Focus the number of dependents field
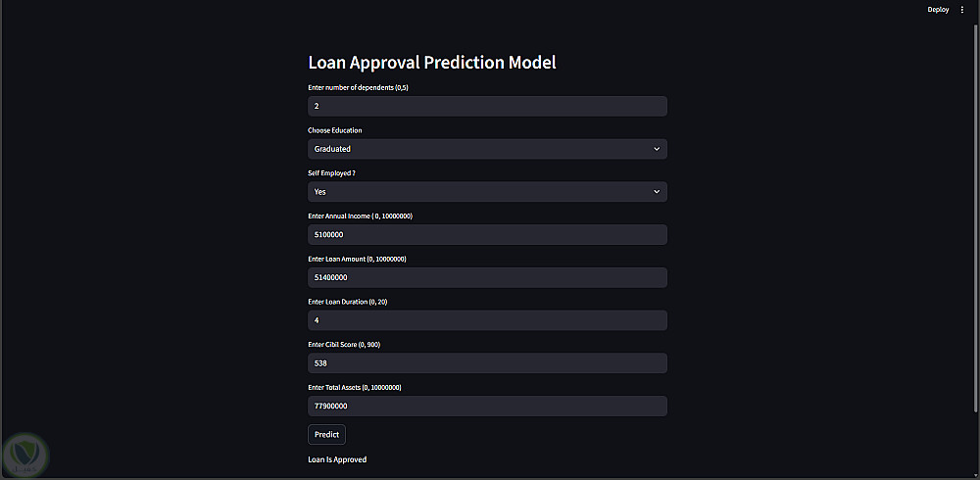980x480 pixels. click(x=487, y=106)
